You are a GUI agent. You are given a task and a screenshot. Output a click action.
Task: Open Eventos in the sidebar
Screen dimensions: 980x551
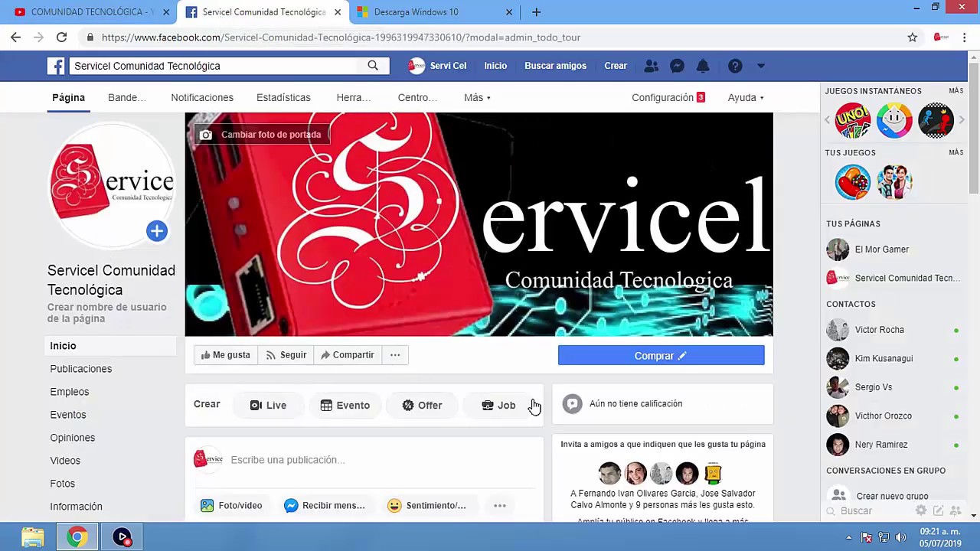coord(68,415)
